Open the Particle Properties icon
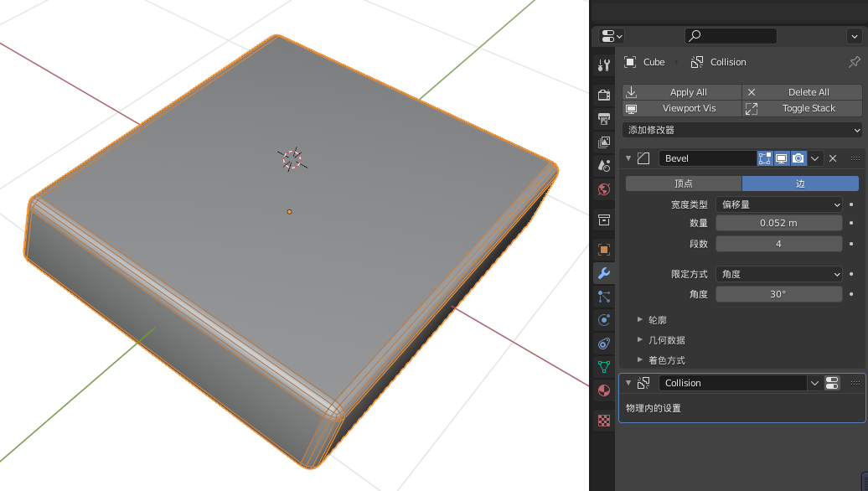868x491 pixels. [x=603, y=296]
